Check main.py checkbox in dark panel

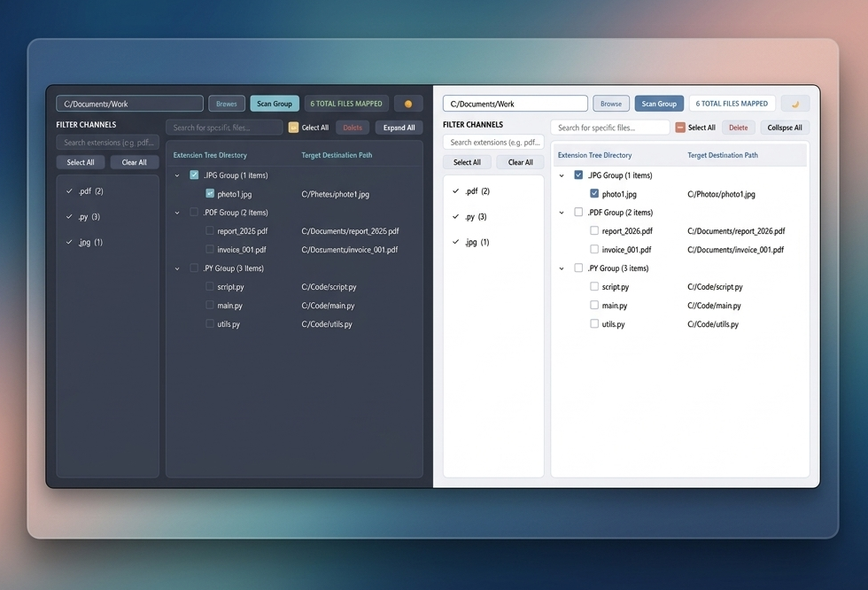[210, 305]
